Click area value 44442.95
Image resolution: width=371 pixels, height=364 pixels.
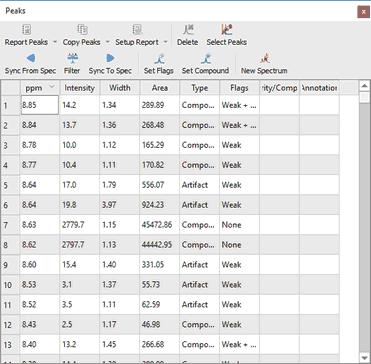(x=157, y=245)
